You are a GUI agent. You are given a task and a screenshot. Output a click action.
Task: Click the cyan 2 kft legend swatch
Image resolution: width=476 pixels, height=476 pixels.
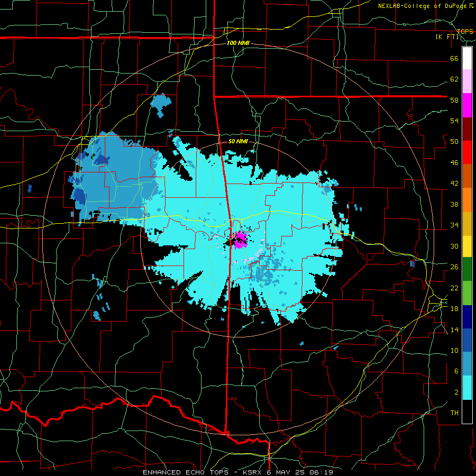[467, 388]
